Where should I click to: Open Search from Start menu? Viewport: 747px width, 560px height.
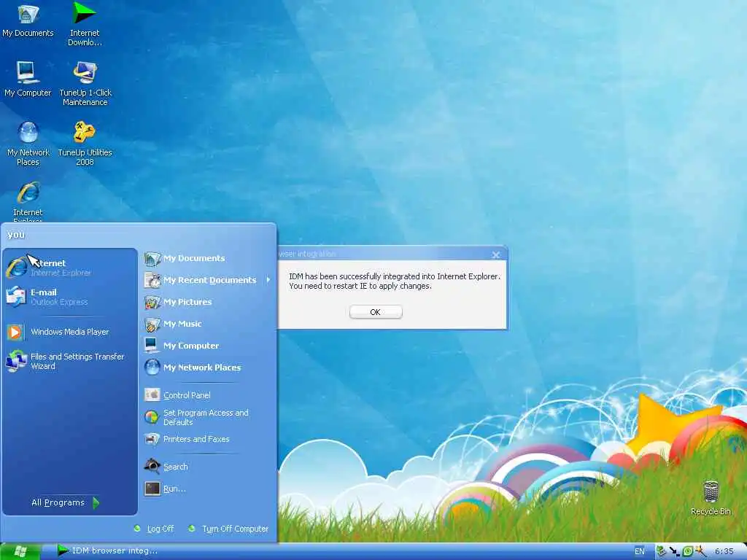click(x=208, y=467)
